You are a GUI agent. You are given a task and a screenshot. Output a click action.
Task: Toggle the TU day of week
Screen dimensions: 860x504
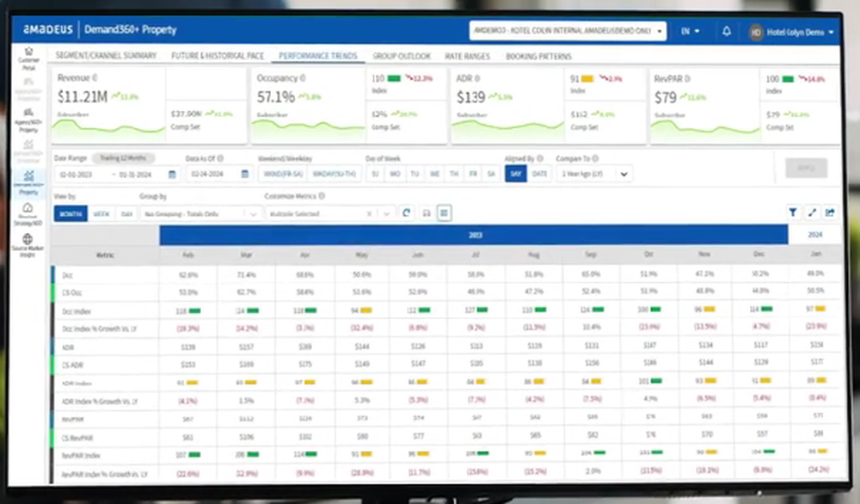tap(415, 174)
